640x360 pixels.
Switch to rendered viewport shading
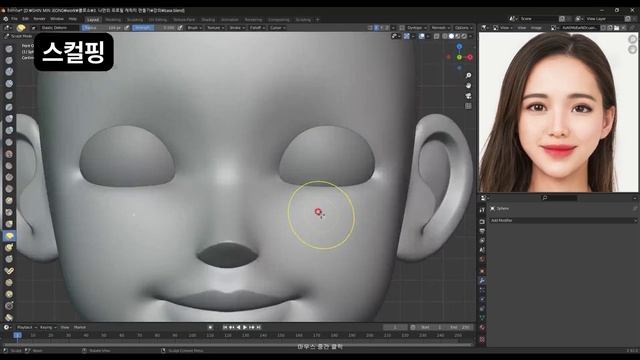[464, 36]
